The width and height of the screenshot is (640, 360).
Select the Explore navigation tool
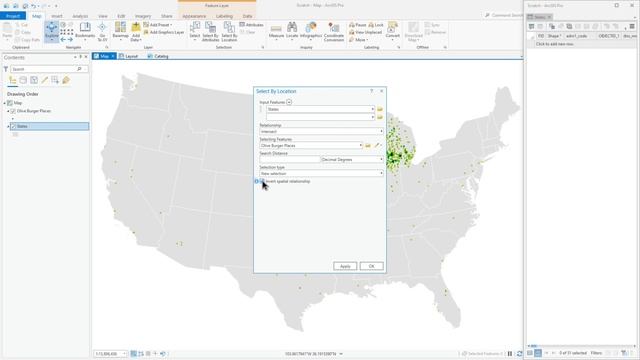pos(51,31)
